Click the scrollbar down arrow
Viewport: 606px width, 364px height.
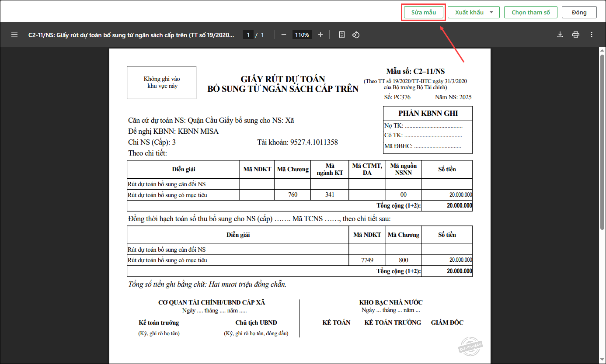click(x=602, y=361)
